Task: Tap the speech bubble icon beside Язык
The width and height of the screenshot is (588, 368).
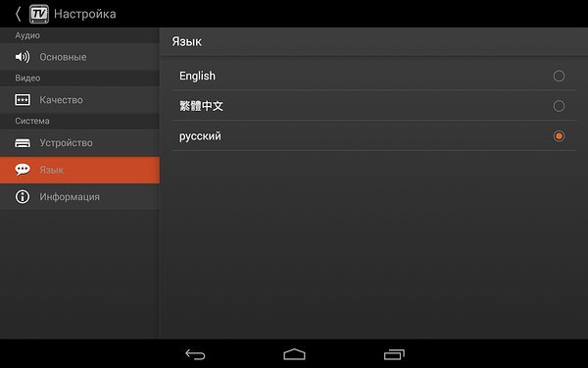Action: click(x=23, y=170)
